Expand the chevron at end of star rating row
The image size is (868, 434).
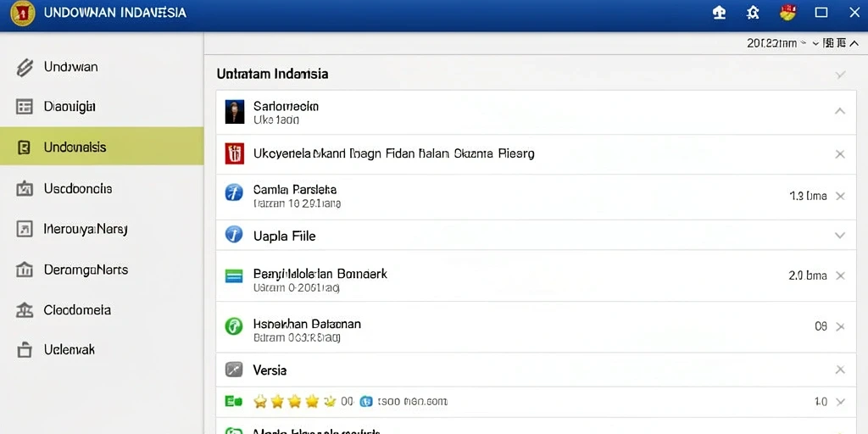point(840,402)
